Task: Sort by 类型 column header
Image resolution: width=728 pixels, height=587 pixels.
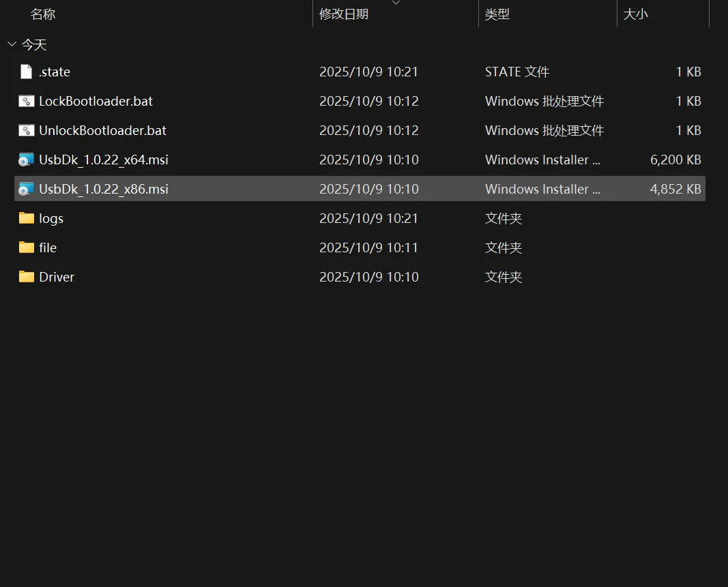Action: pos(497,14)
